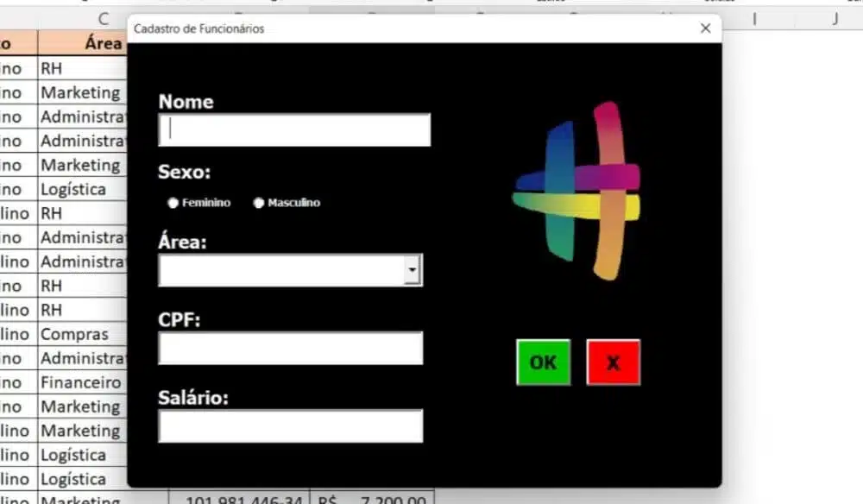Cancel with the red X button
The image size is (863, 504).
(x=613, y=362)
